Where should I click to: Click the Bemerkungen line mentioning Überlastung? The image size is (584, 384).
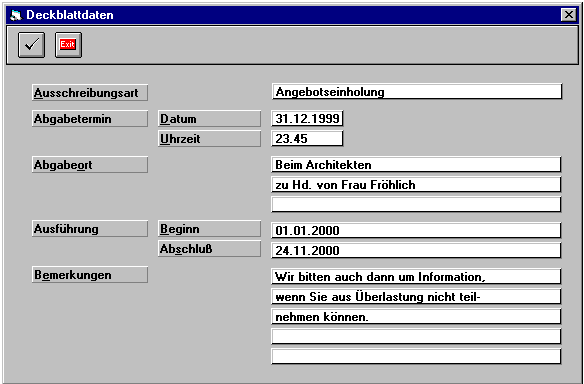(x=416, y=297)
